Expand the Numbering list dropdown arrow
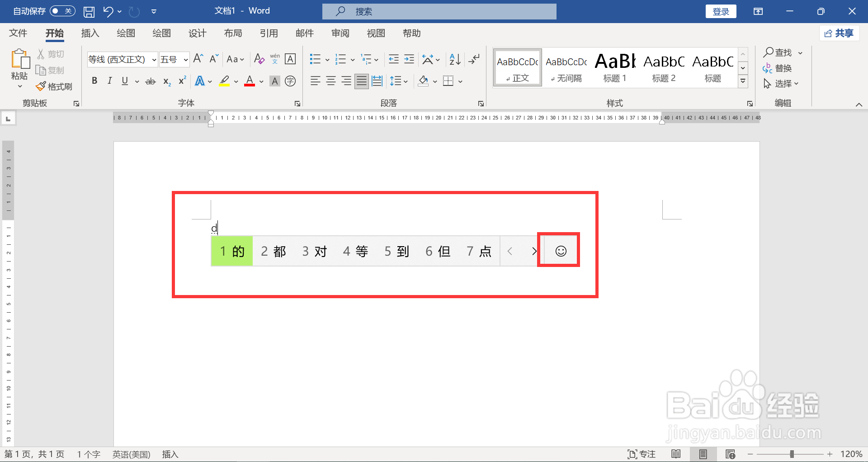 353,59
